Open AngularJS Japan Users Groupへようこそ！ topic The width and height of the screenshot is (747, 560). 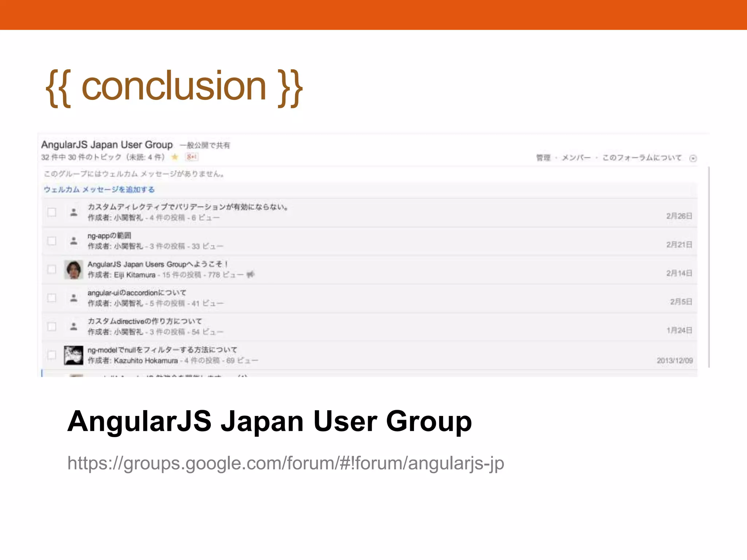point(158,264)
